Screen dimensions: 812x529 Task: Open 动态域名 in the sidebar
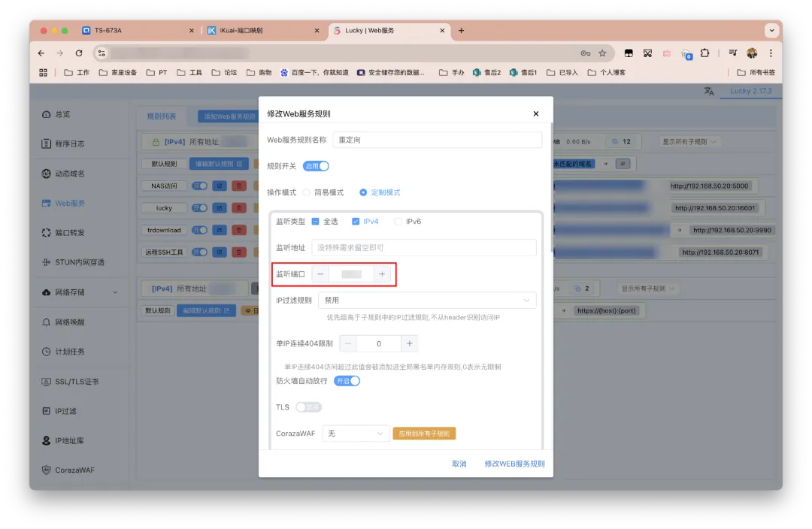[69, 174]
